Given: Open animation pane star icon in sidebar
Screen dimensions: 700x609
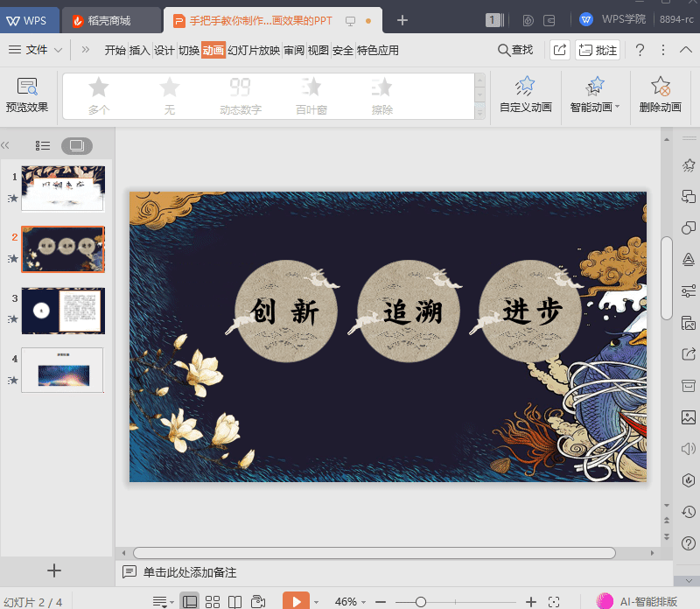Looking at the screenshot, I should tap(689, 165).
